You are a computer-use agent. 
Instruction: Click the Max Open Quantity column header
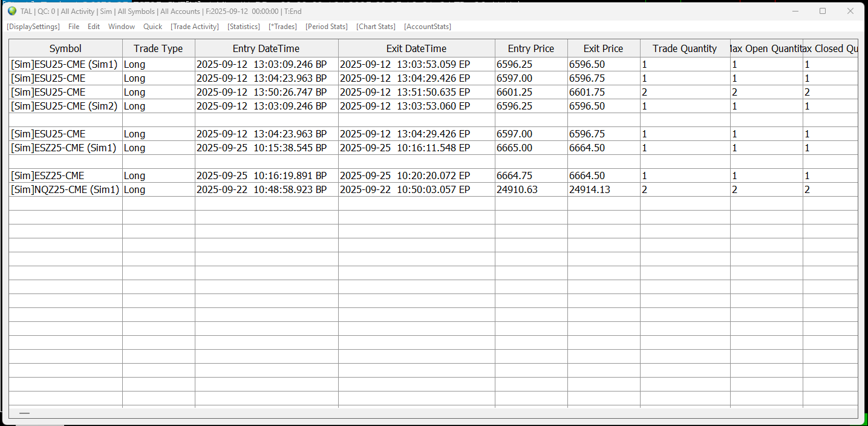pos(766,48)
